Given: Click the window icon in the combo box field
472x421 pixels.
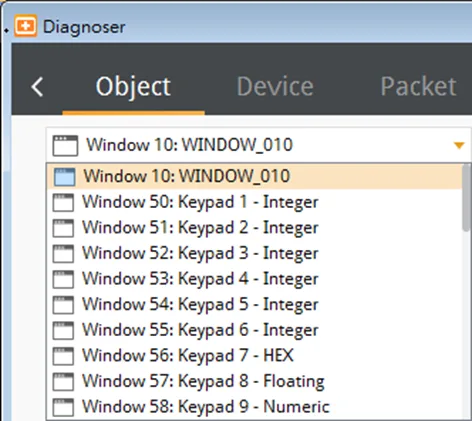Looking at the screenshot, I should coord(65,145).
